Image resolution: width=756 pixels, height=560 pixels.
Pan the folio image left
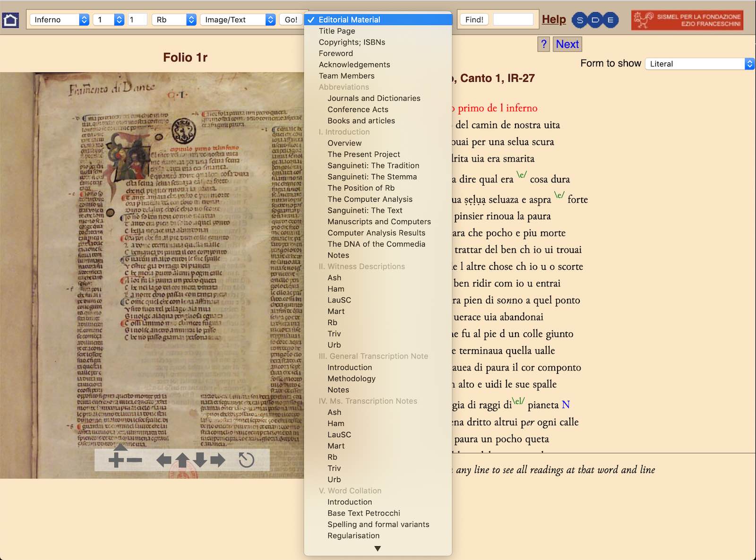[163, 460]
